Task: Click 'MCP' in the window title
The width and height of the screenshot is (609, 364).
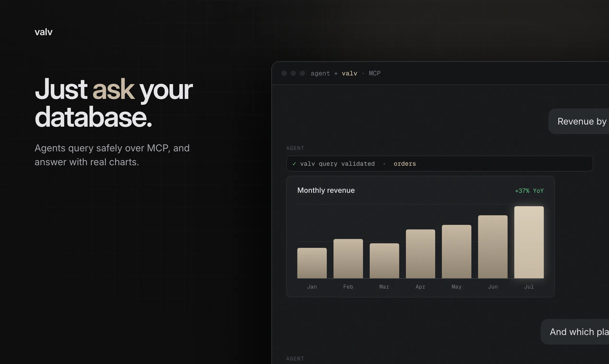Action: 375,73
